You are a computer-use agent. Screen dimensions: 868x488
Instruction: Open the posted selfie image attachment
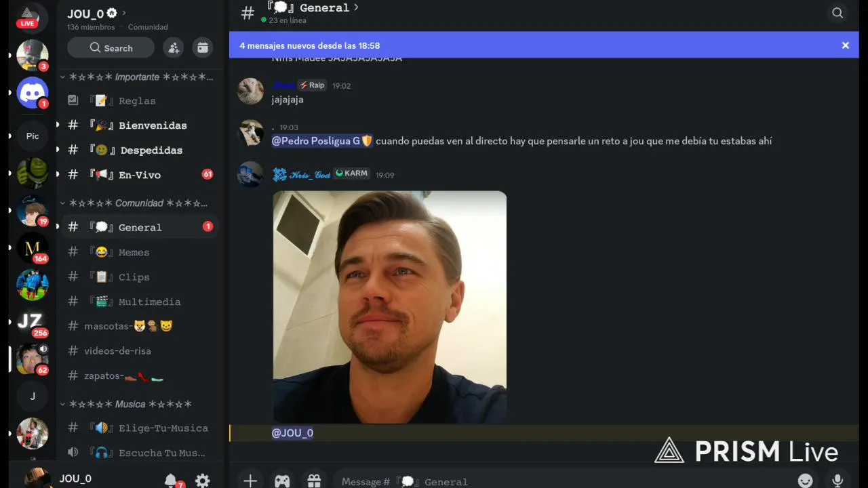389,307
